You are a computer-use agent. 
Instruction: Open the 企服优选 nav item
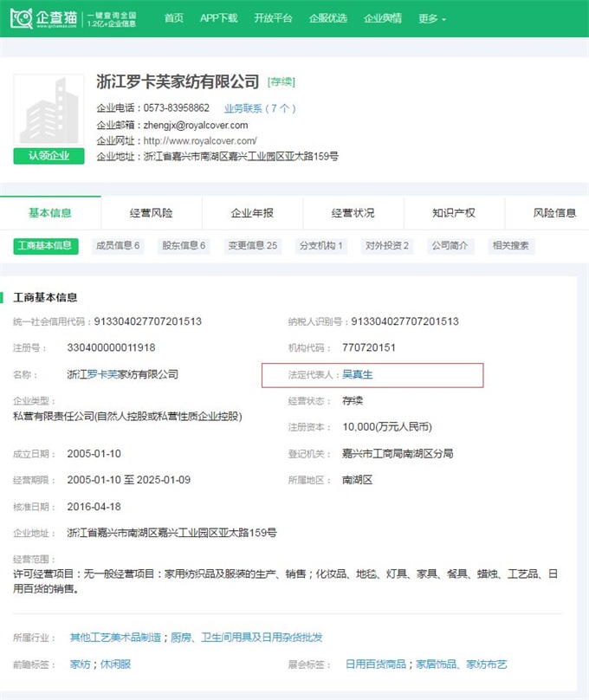328,18
